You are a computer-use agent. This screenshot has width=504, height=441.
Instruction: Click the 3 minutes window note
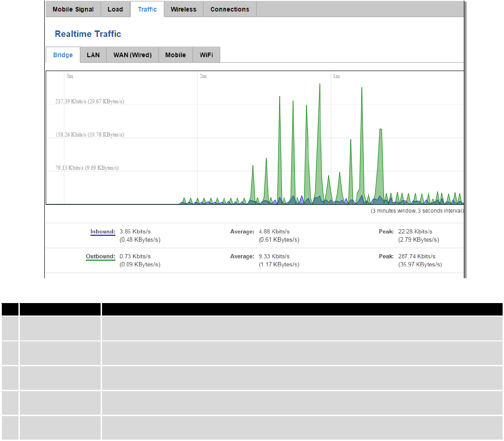tap(417, 211)
